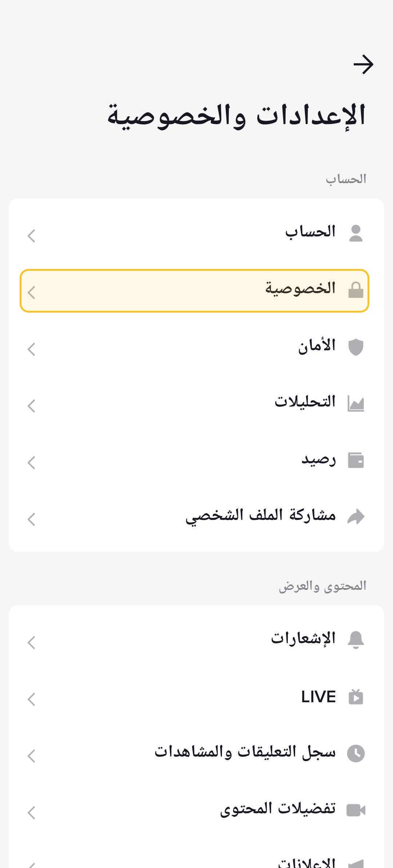Tap the back arrow at top

363,65
